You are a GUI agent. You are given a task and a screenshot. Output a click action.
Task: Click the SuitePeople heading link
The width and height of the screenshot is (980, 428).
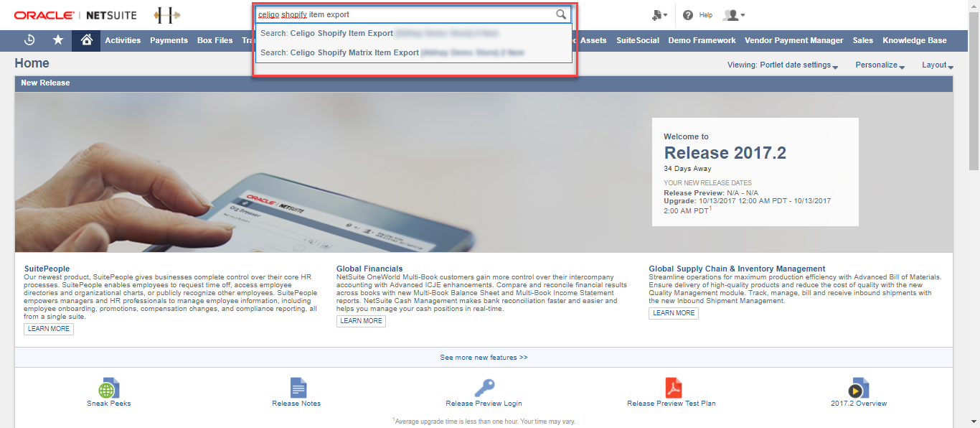click(47, 269)
